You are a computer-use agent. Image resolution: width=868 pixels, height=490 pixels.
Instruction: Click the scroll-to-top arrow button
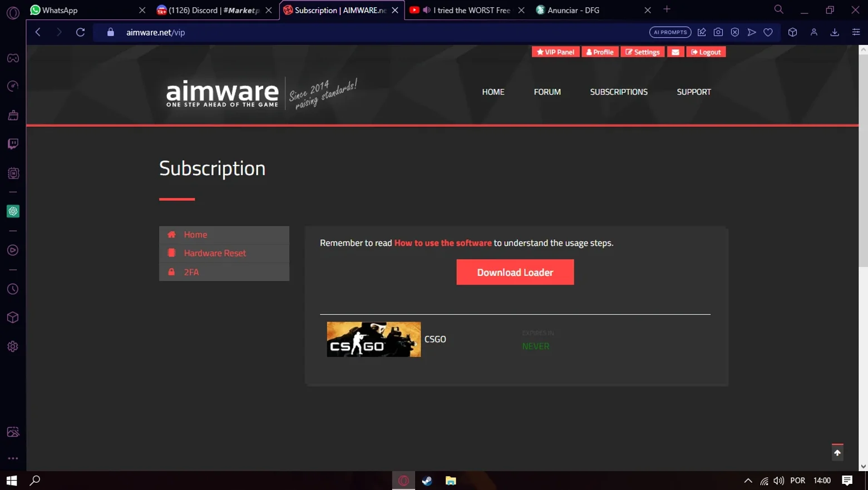tap(837, 453)
